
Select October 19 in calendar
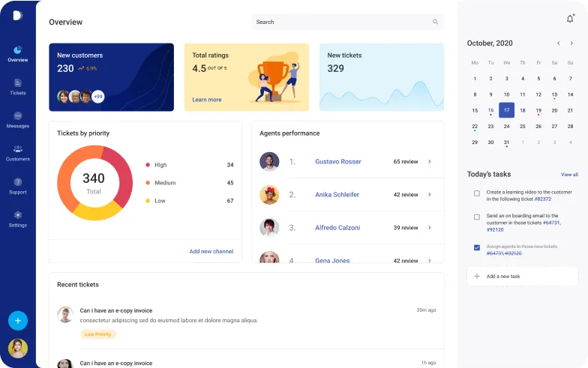538,110
